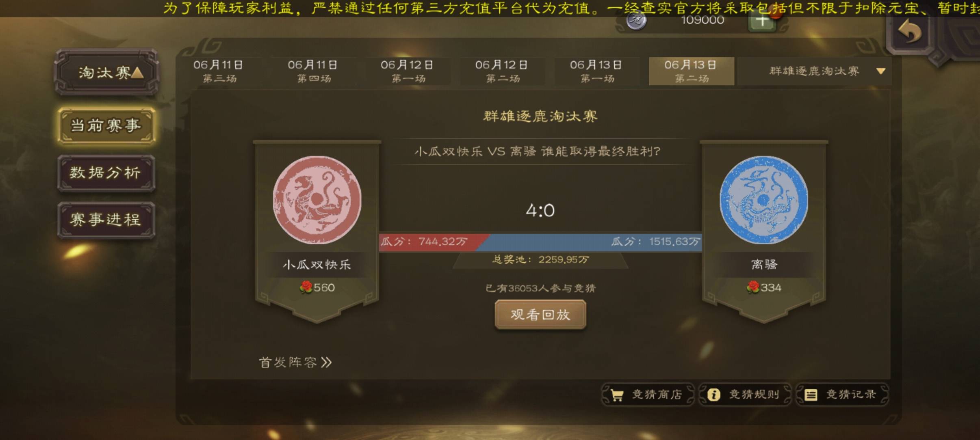The height and width of the screenshot is (440, 980).
Task: Click the red 瓜分 744.32万 bar segment
Action: (x=431, y=242)
